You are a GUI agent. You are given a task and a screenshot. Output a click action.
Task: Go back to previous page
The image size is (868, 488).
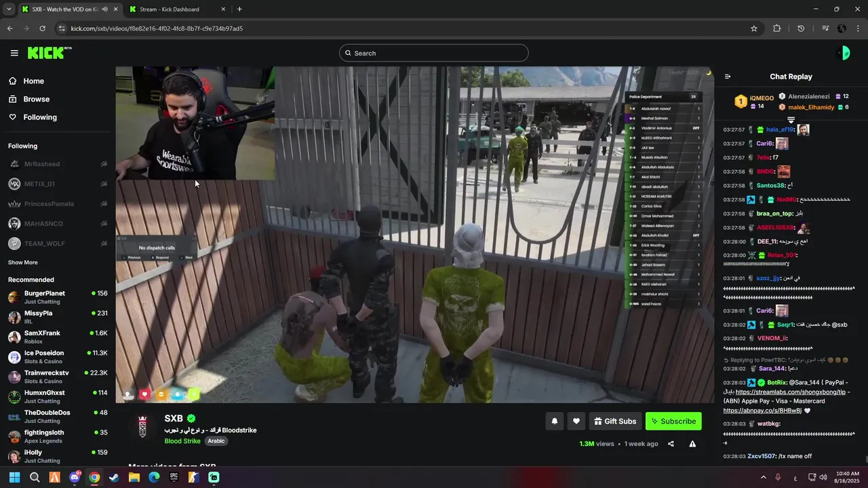(x=9, y=28)
